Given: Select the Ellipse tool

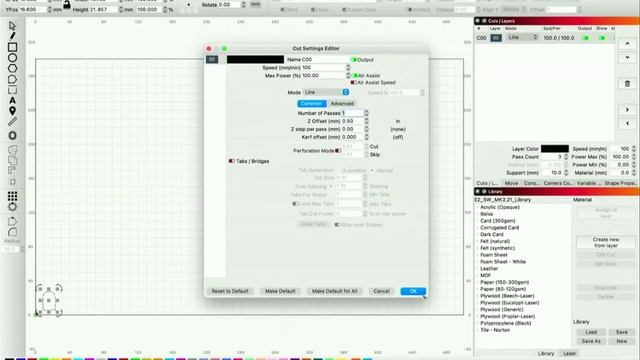Looking at the screenshot, I should [12, 58].
